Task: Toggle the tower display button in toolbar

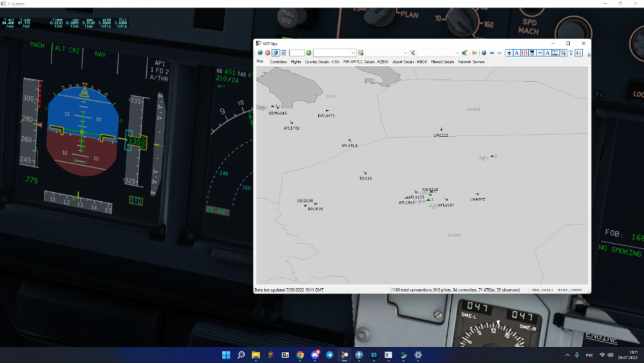Action: [x=533, y=53]
